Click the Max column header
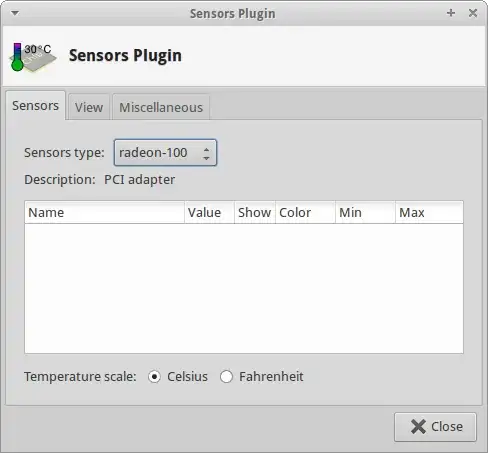 click(429, 212)
